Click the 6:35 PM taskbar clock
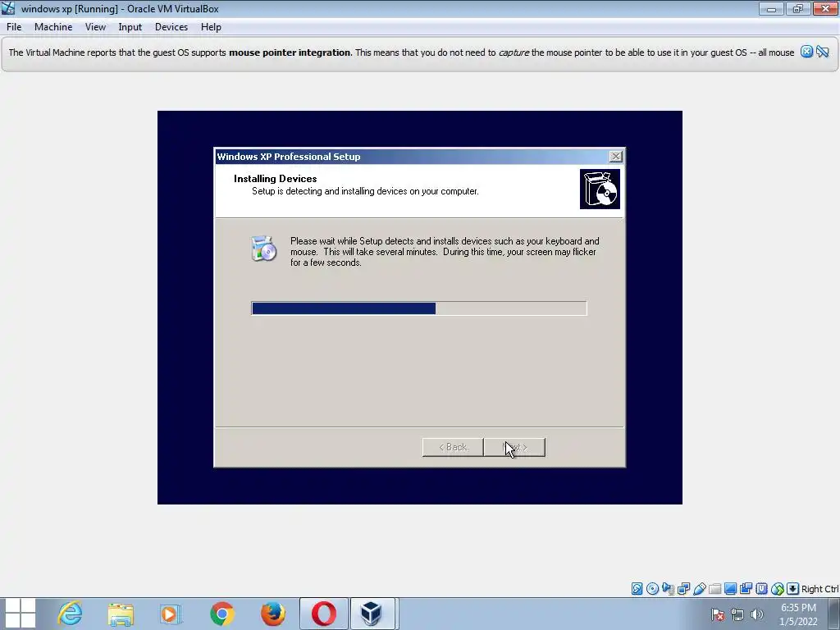Image resolution: width=840 pixels, height=630 pixels. pyautogui.click(x=798, y=614)
